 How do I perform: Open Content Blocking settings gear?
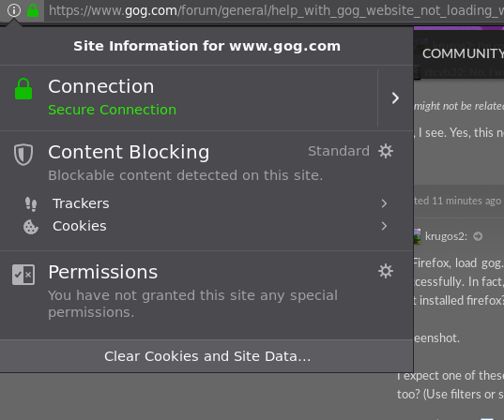click(386, 151)
